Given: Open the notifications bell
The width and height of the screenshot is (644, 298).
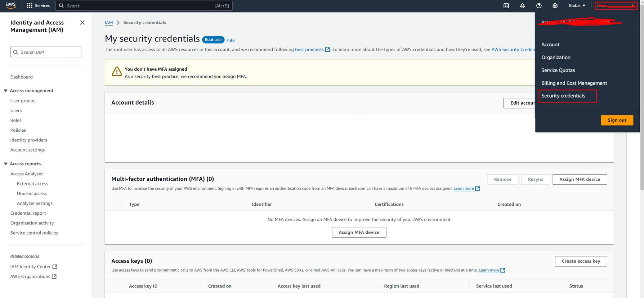Looking at the screenshot, I should [x=522, y=6].
